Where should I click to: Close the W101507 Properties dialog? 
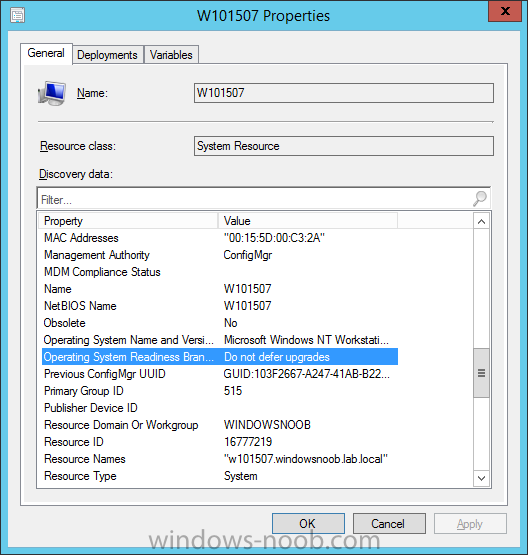tap(505, 11)
